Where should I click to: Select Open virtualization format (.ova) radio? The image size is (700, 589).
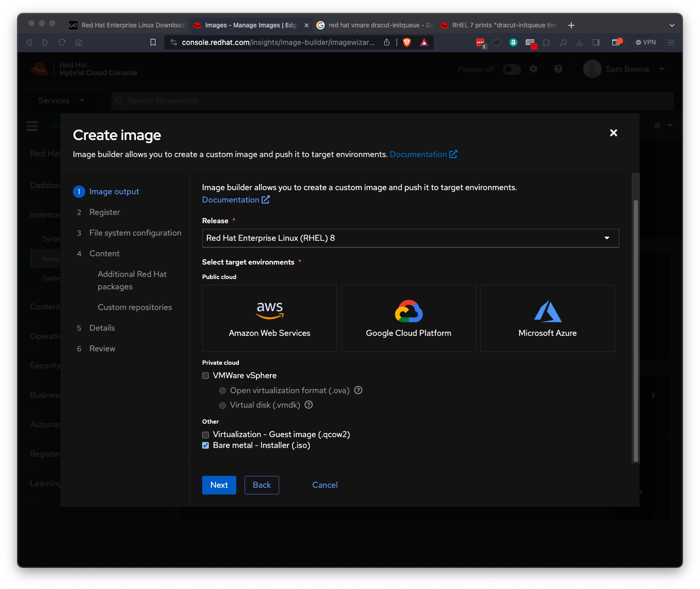pos(223,391)
